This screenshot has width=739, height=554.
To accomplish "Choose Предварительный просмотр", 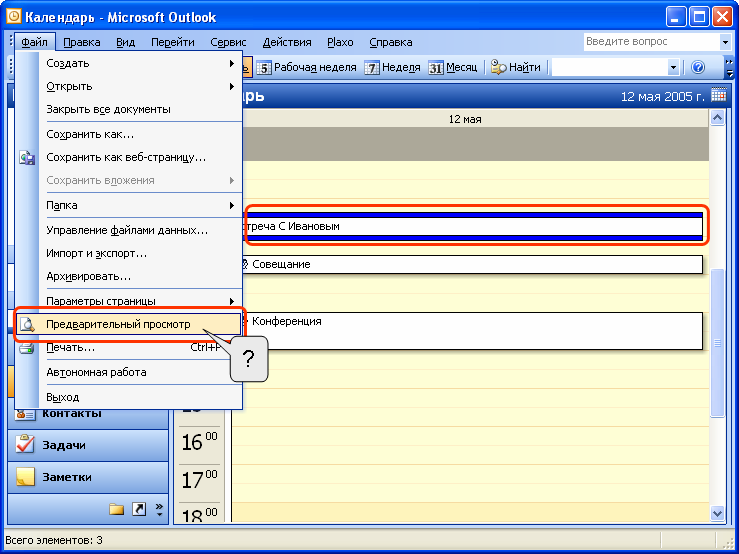I will (129, 324).
